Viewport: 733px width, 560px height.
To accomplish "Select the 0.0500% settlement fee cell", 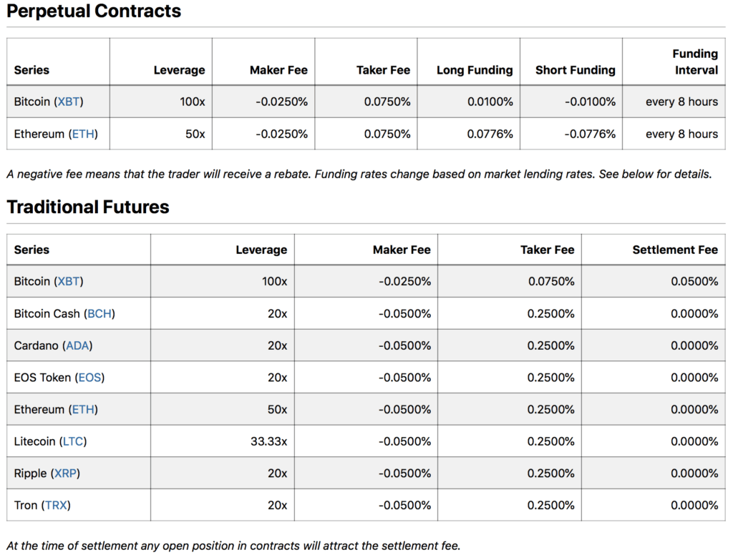I will [694, 281].
